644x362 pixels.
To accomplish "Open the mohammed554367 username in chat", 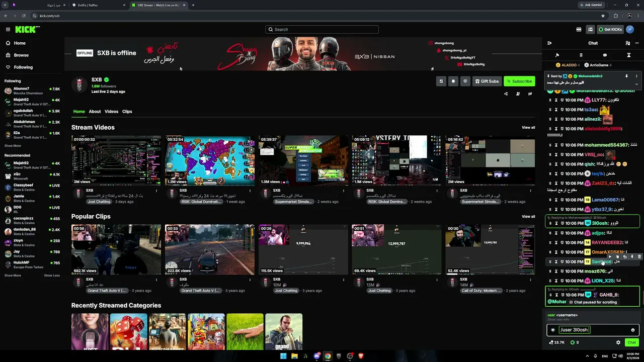I will [606, 145].
